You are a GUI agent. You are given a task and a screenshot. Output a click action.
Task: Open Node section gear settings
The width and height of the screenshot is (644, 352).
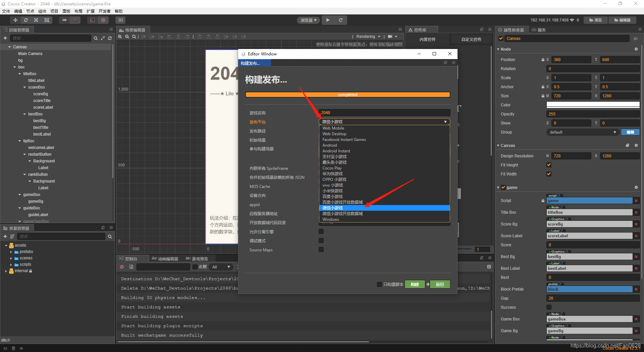pyautogui.click(x=636, y=49)
